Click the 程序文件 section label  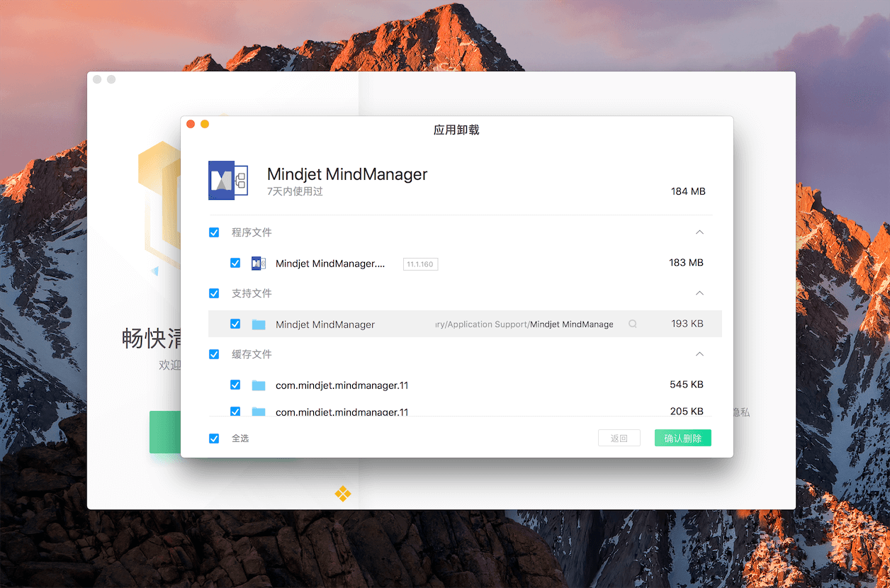point(252,232)
